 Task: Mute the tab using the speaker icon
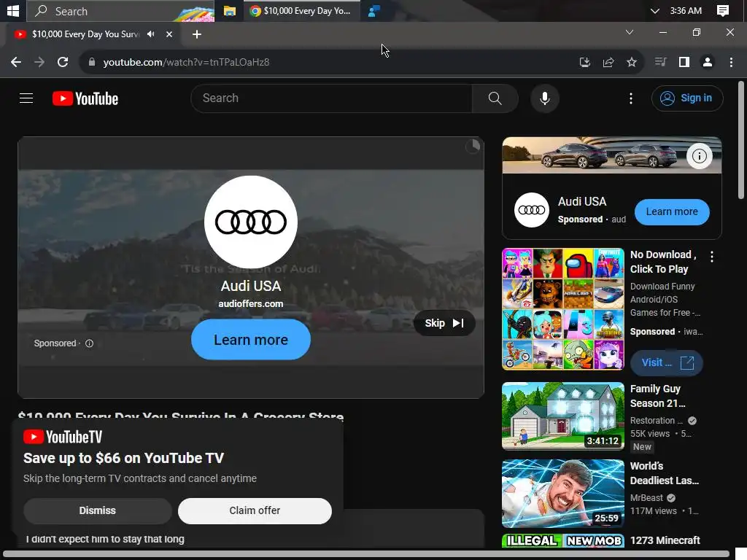pyautogui.click(x=151, y=34)
